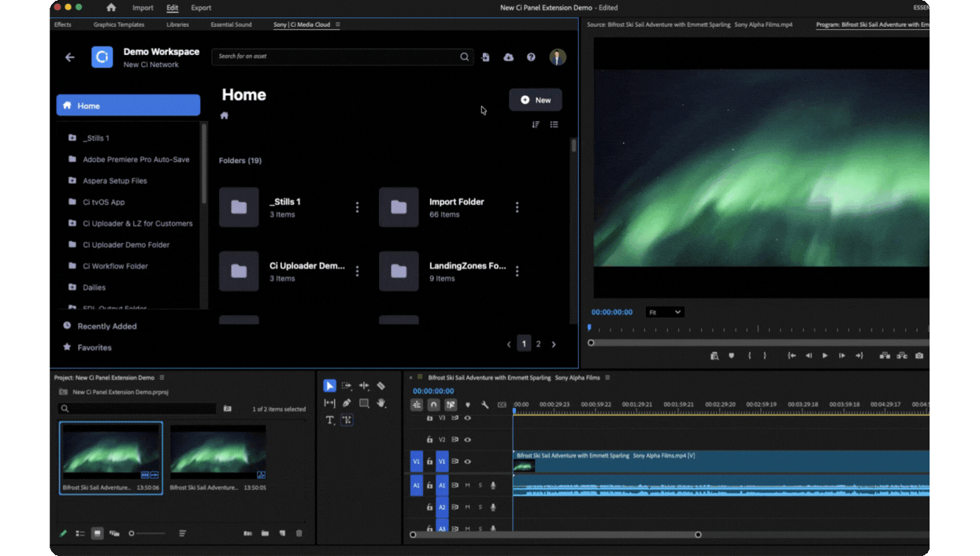This screenshot has height=556, width=980.
Task: Open the Fit zoom level dropdown
Action: click(664, 312)
